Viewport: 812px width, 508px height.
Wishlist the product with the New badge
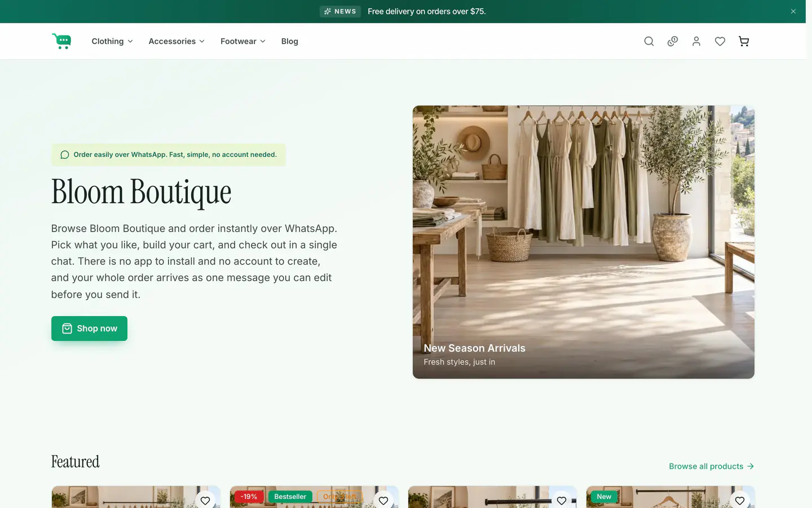point(740,501)
